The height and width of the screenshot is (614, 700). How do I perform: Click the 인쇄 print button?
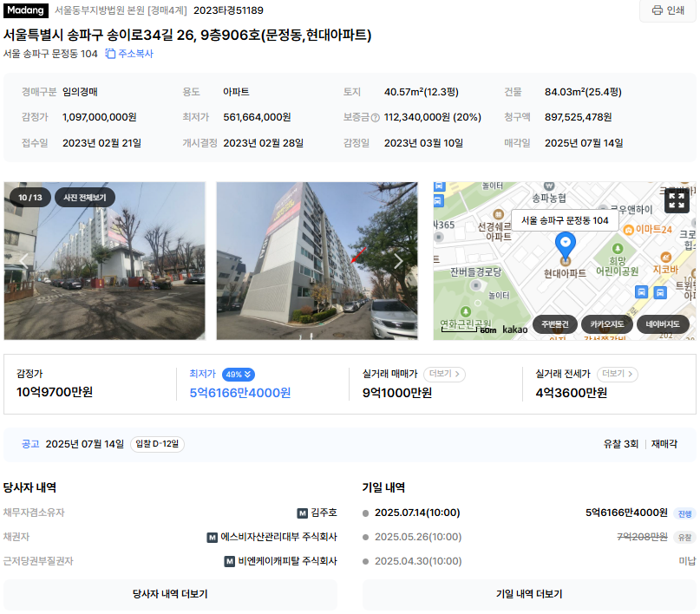[668, 10]
